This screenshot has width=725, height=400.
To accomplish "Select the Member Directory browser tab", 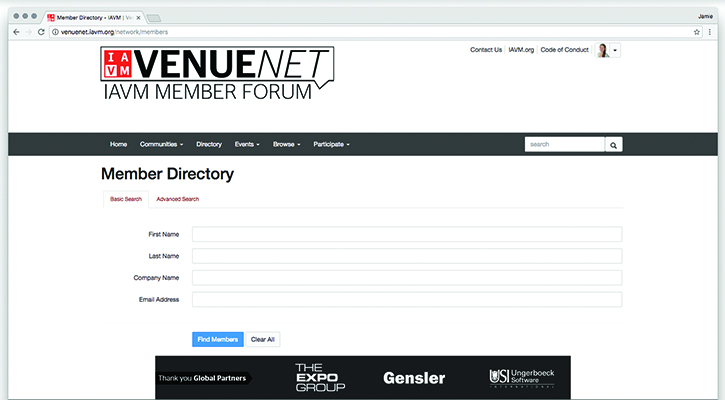I will (94, 18).
